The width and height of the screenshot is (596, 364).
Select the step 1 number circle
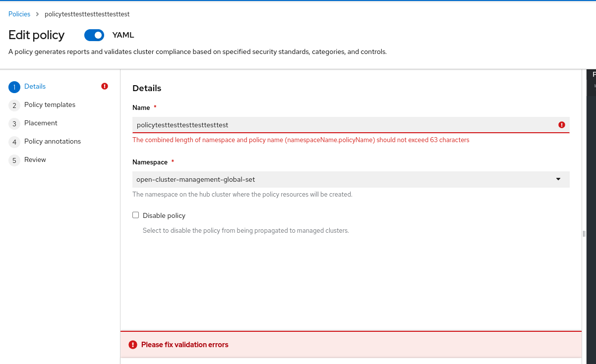14,87
